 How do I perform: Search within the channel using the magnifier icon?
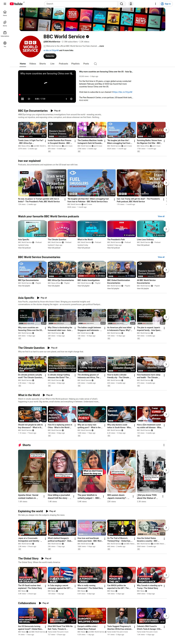click(x=95, y=64)
